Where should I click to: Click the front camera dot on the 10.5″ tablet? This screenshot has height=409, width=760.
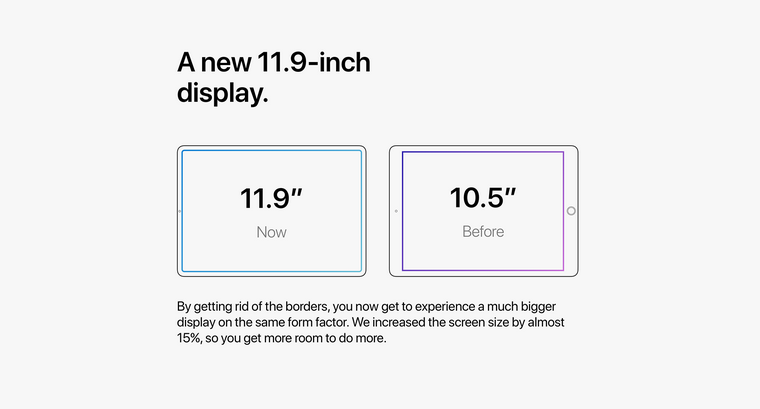coord(396,211)
